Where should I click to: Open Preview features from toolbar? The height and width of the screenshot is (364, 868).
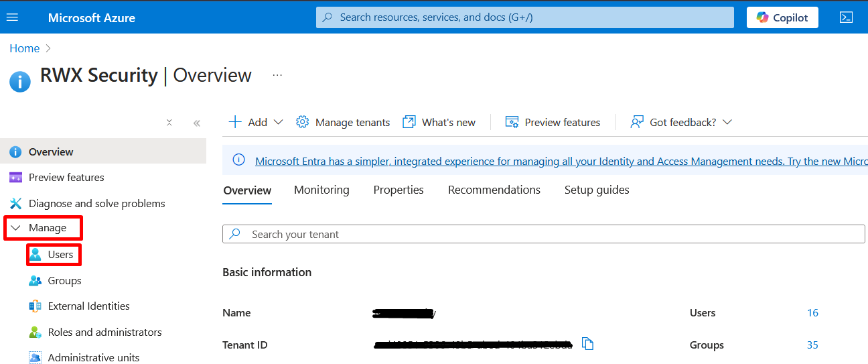[553, 122]
